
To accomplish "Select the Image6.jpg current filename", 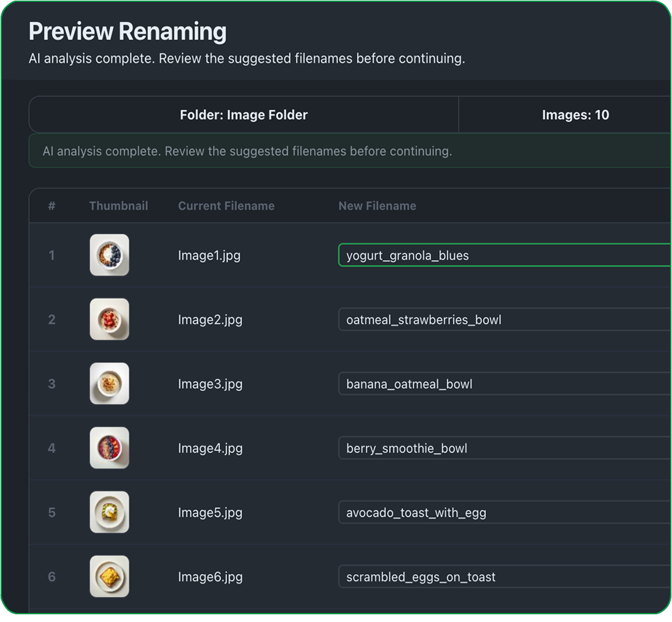I will pos(210,578).
